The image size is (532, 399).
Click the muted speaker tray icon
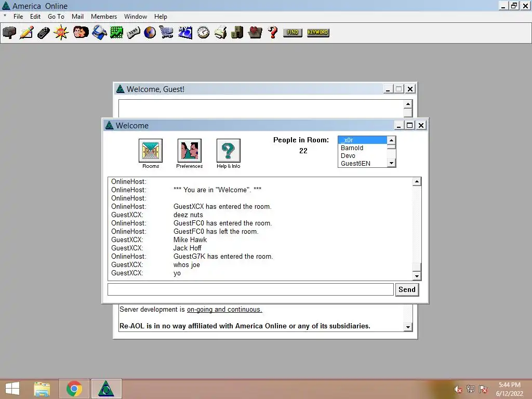pyautogui.click(x=458, y=390)
